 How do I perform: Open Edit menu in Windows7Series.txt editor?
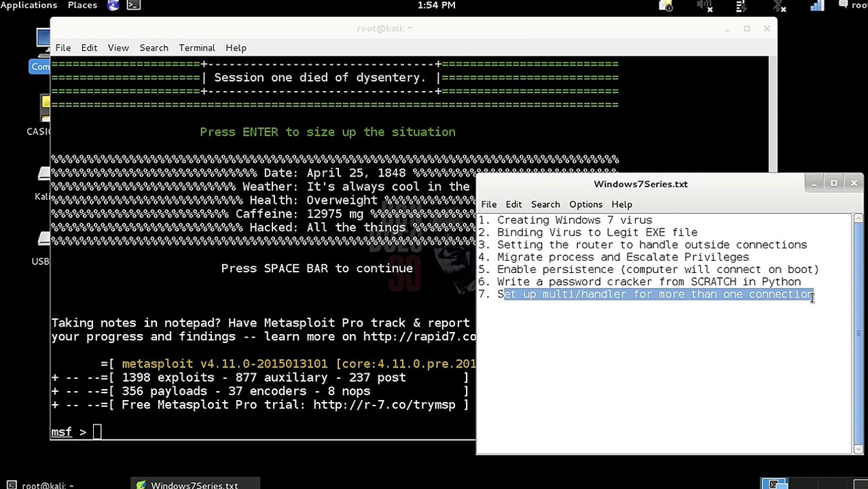[x=513, y=204]
